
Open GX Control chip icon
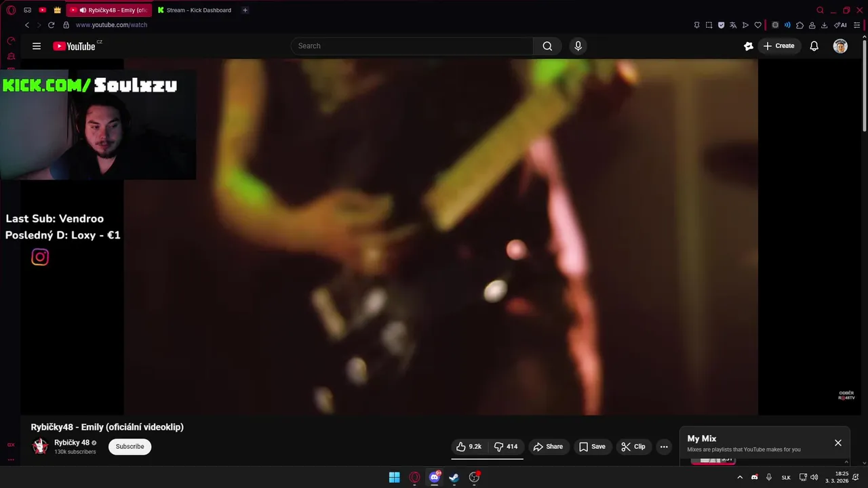coord(775,25)
